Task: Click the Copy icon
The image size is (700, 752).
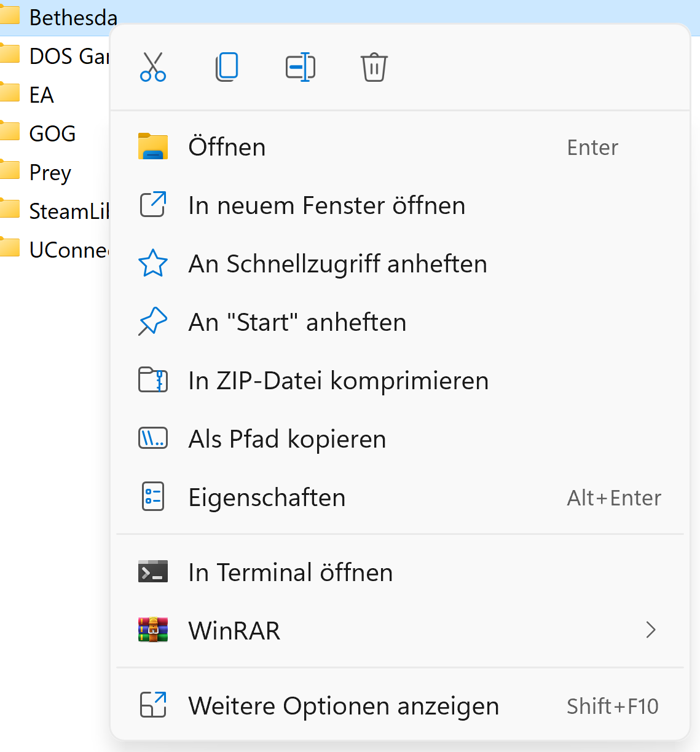Action: point(227,67)
